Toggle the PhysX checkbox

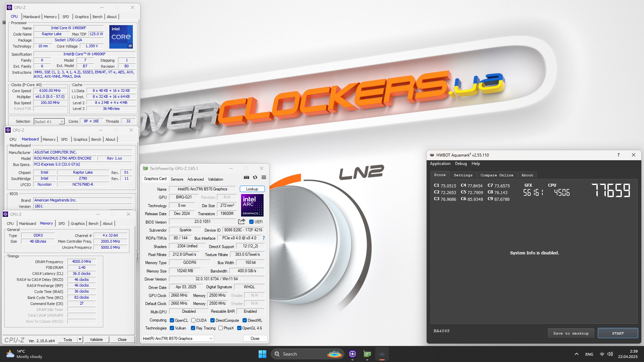click(220, 328)
